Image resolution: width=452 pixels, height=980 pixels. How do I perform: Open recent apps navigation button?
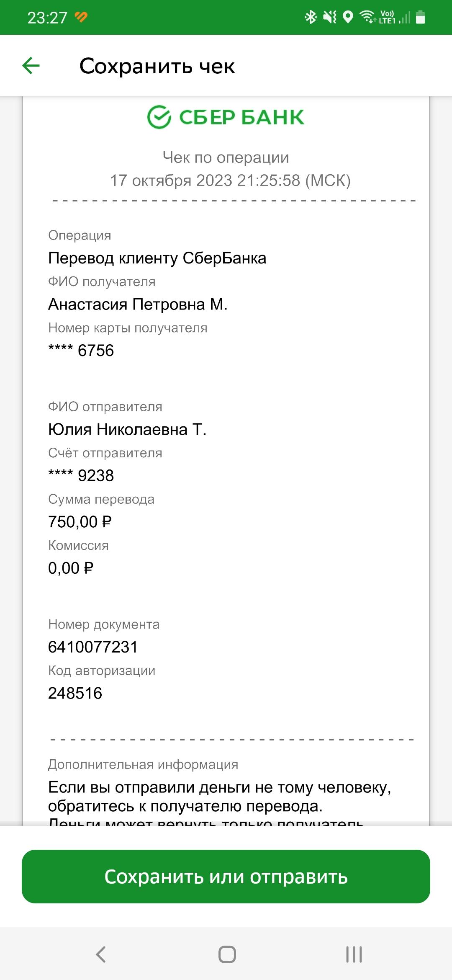click(354, 954)
